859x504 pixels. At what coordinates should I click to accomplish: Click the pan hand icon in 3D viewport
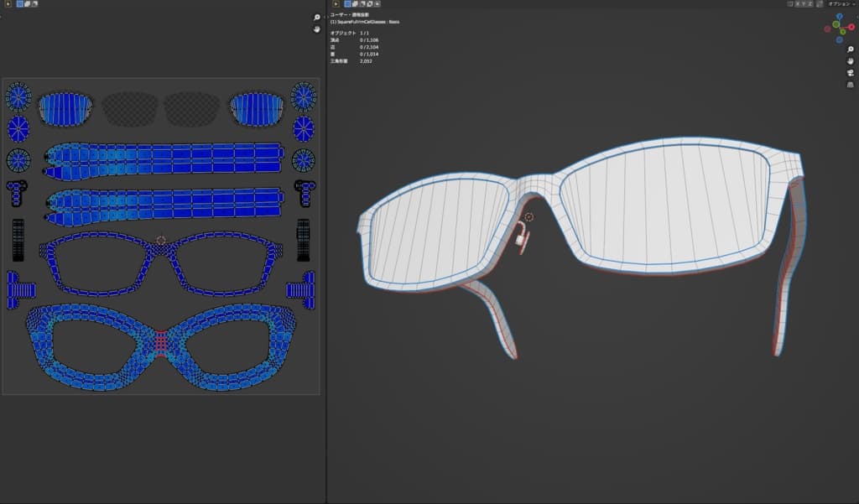(x=850, y=61)
